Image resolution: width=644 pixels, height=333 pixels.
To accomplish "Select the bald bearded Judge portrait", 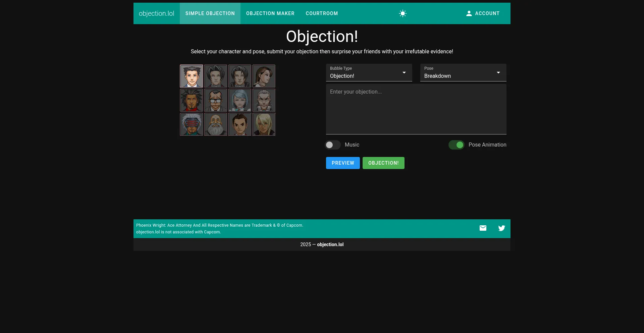I will coord(216,124).
